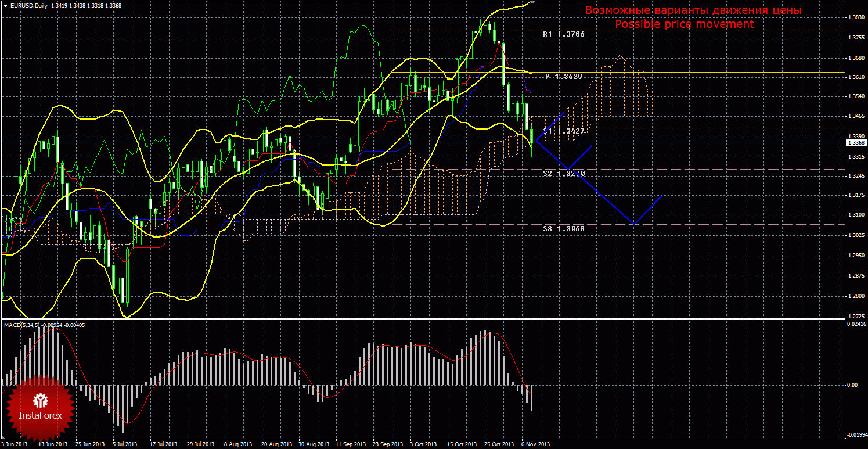Click the Russian heading 'Возможные варианты движения цены'

693,10
